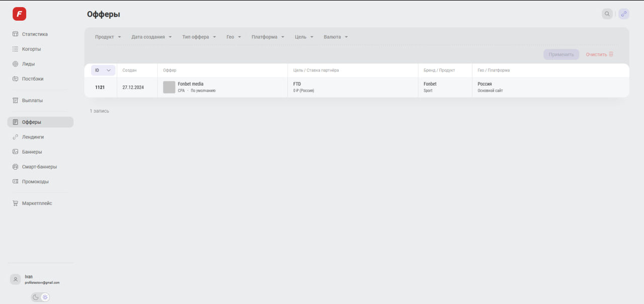Screen dimensions: 644x304
Task: Switch to dark theme moon toggle
Action: tap(36, 297)
